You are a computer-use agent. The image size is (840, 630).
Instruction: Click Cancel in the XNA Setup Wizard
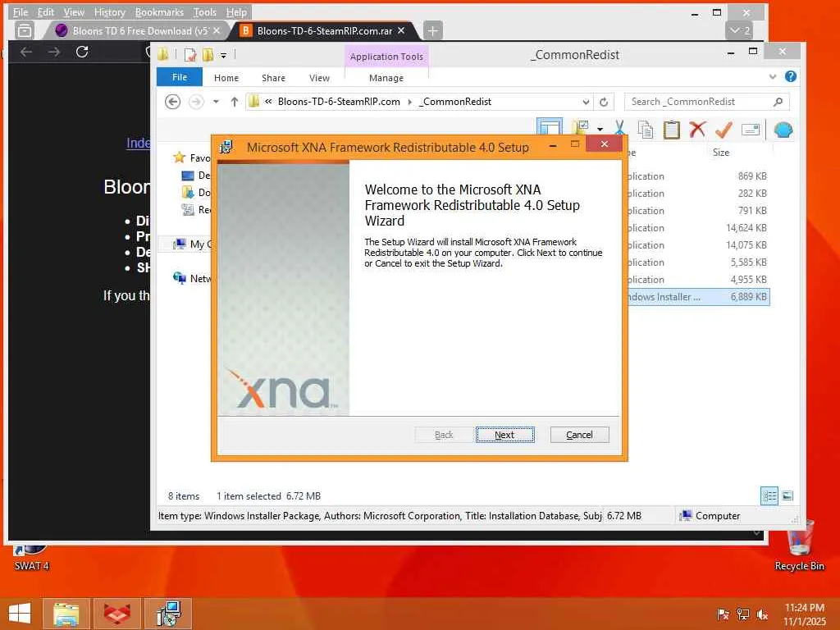tap(579, 435)
